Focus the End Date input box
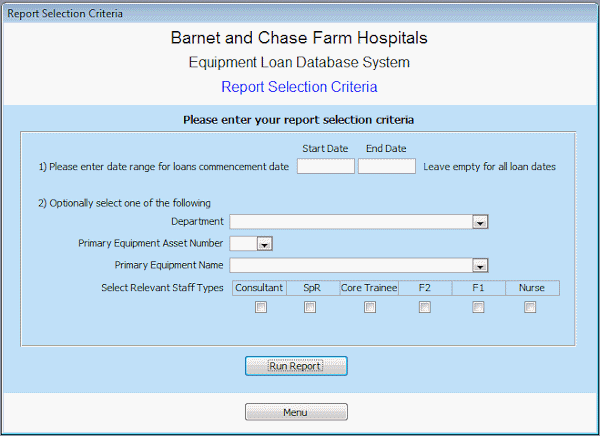This screenshot has width=600, height=436. (x=387, y=166)
